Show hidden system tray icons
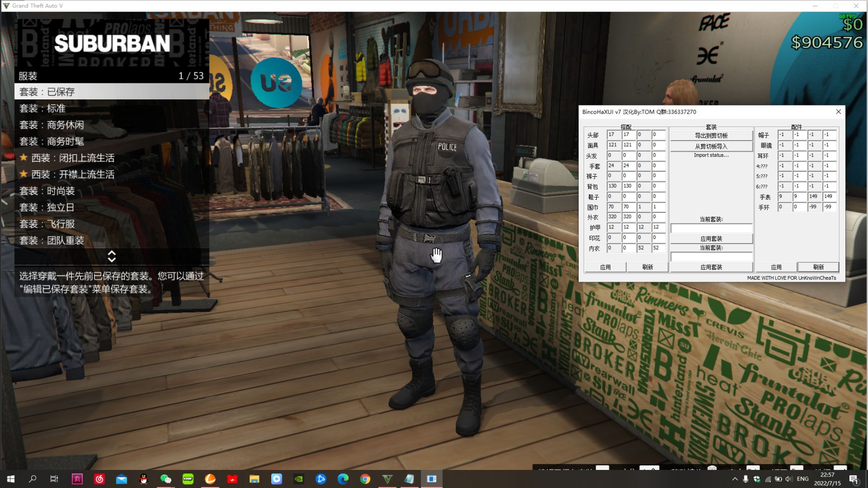The image size is (868, 488). tap(735, 479)
